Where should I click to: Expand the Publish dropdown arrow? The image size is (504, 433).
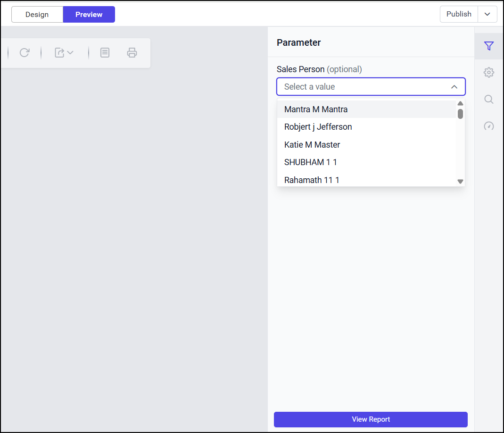tap(487, 14)
